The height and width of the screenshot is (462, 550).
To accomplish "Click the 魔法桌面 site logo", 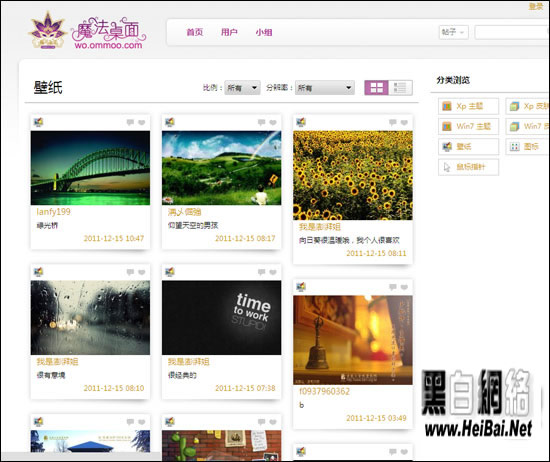I will [87, 31].
